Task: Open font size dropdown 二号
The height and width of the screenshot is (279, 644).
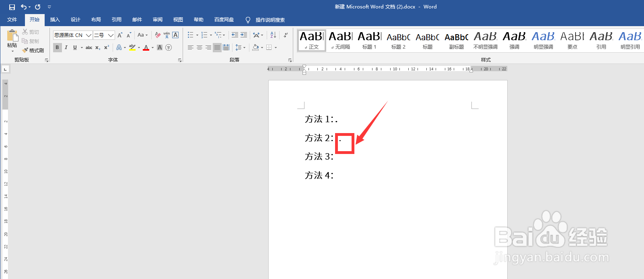Action: pos(111,35)
